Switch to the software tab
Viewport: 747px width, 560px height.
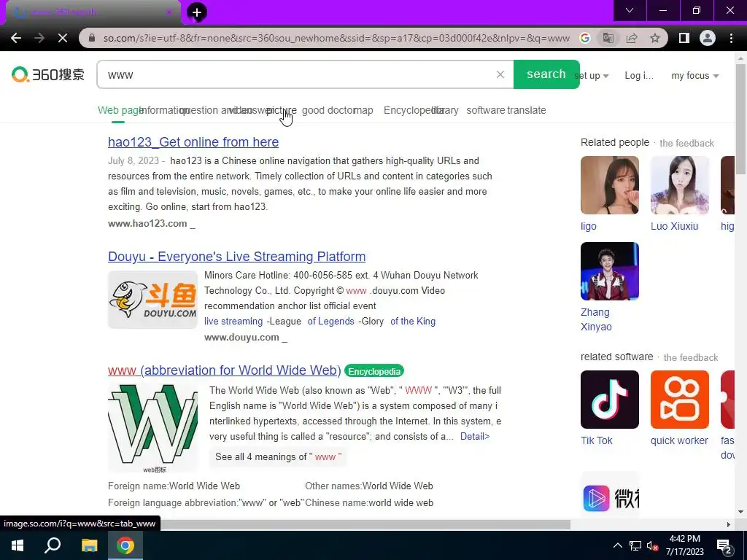point(485,111)
